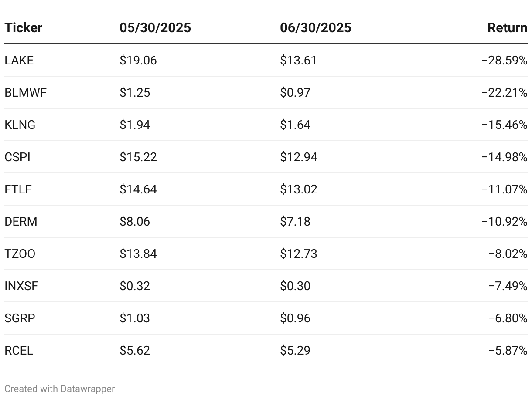Select the FTLF ticker cell
The height and width of the screenshot is (399, 532).
[x=18, y=189]
